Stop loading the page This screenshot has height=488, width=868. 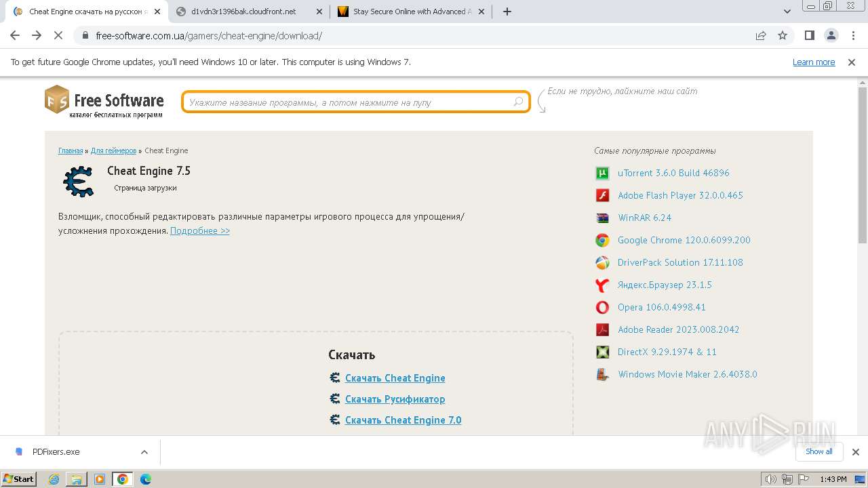pyautogui.click(x=58, y=35)
